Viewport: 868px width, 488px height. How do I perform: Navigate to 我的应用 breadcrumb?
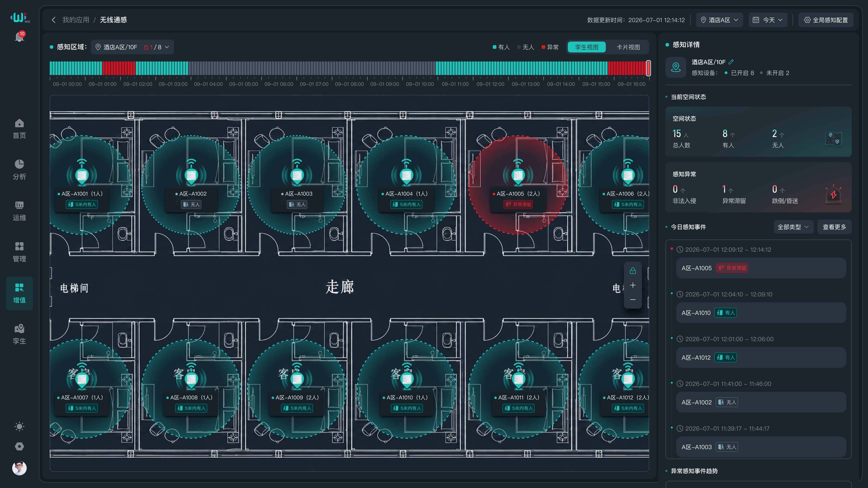tap(76, 20)
